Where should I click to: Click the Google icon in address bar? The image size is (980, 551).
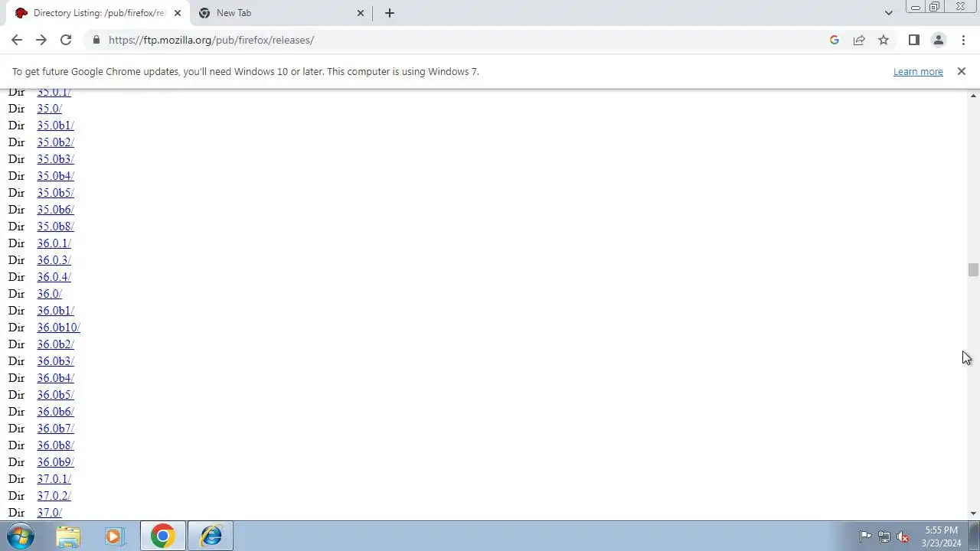click(835, 40)
